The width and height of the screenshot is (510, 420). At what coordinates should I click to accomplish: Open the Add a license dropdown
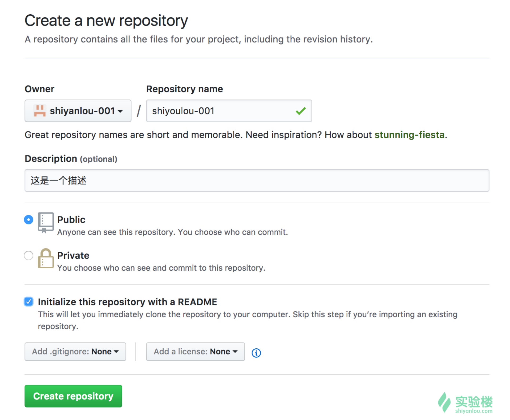tap(195, 352)
